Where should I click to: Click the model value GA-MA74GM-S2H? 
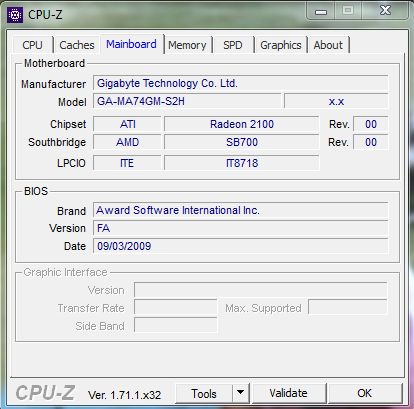click(x=187, y=101)
